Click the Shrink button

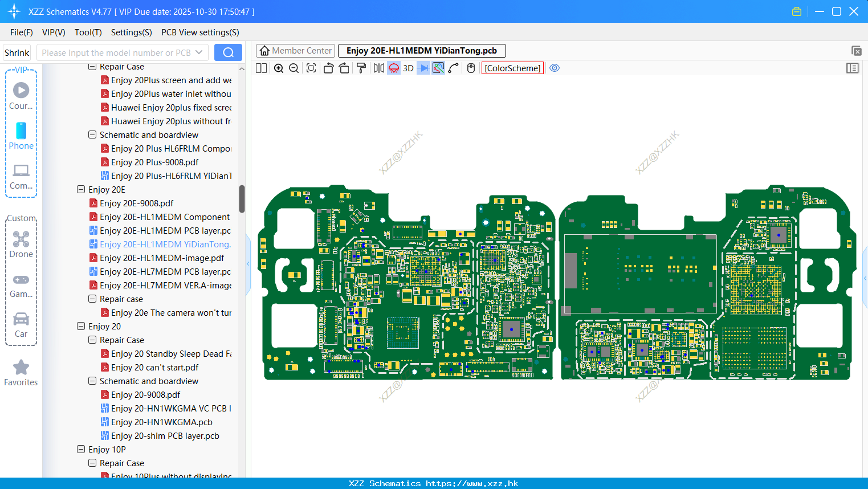[x=17, y=52]
